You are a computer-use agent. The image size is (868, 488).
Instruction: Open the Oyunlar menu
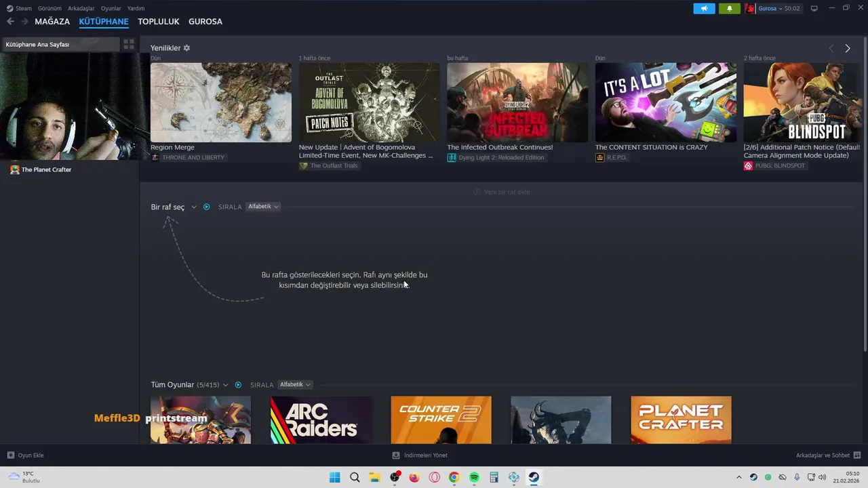click(111, 8)
